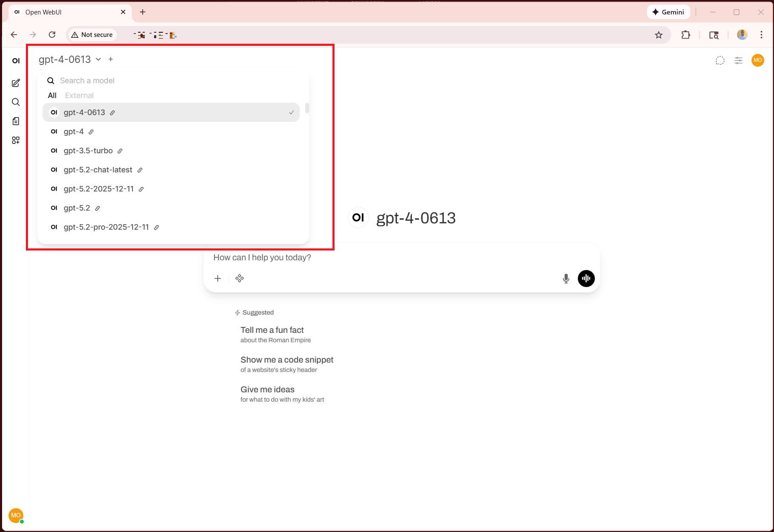Start voice mode with black waveform button

click(586, 279)
